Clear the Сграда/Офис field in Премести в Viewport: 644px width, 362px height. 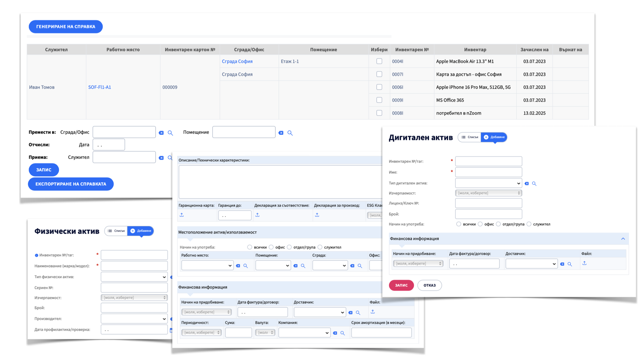161,133
